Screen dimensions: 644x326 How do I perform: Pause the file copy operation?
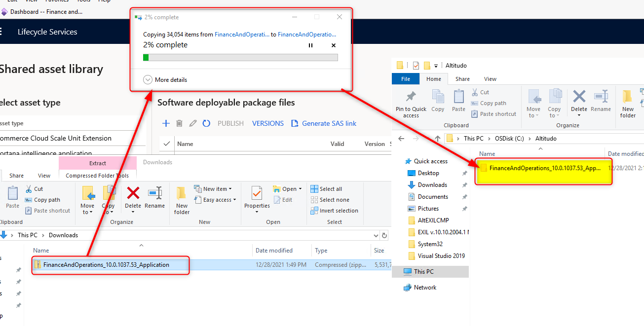(x=310, y=45)
